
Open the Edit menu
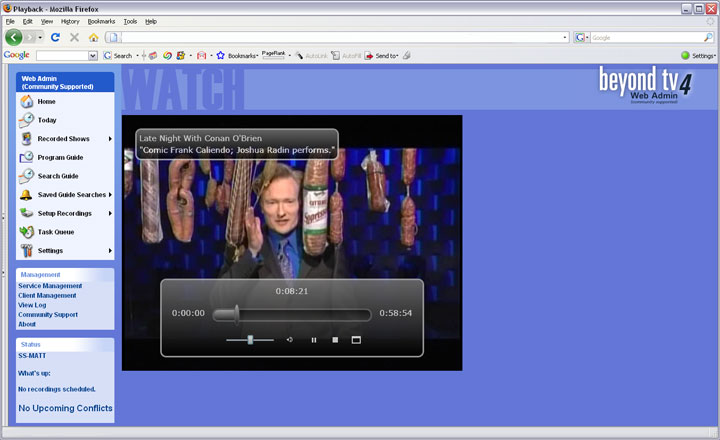click(x=28, y=22)
